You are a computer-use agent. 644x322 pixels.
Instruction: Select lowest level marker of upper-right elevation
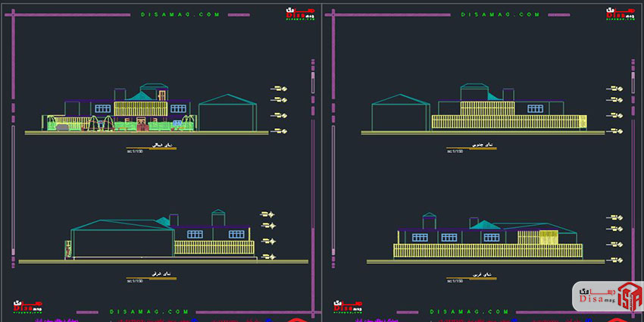point(619,131)
